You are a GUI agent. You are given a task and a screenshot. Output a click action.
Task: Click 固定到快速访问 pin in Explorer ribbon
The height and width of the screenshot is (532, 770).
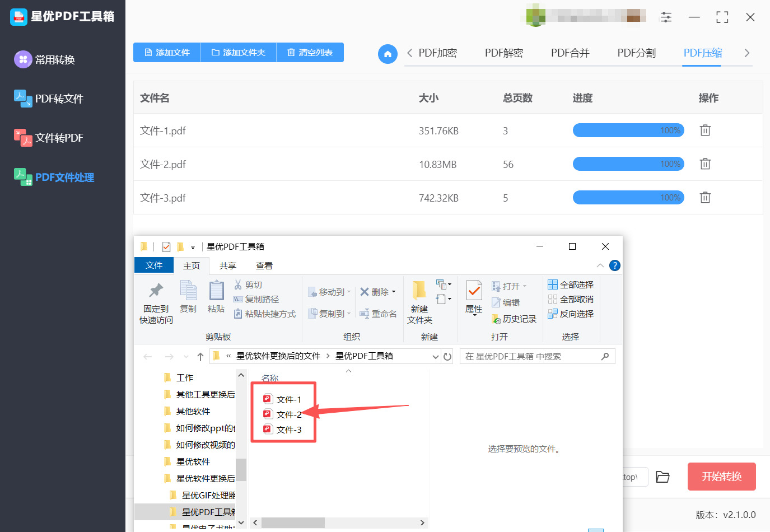click(156, 302)
